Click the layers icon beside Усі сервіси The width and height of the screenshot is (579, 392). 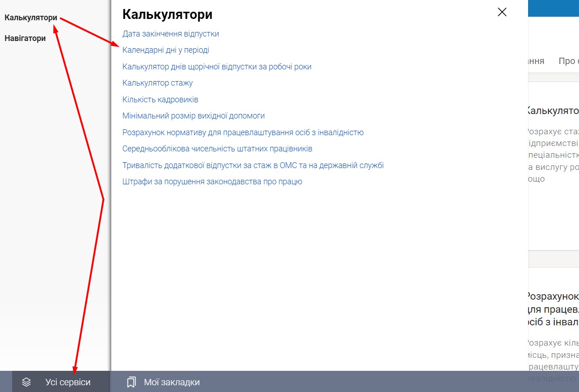click(x=27, y=382)
